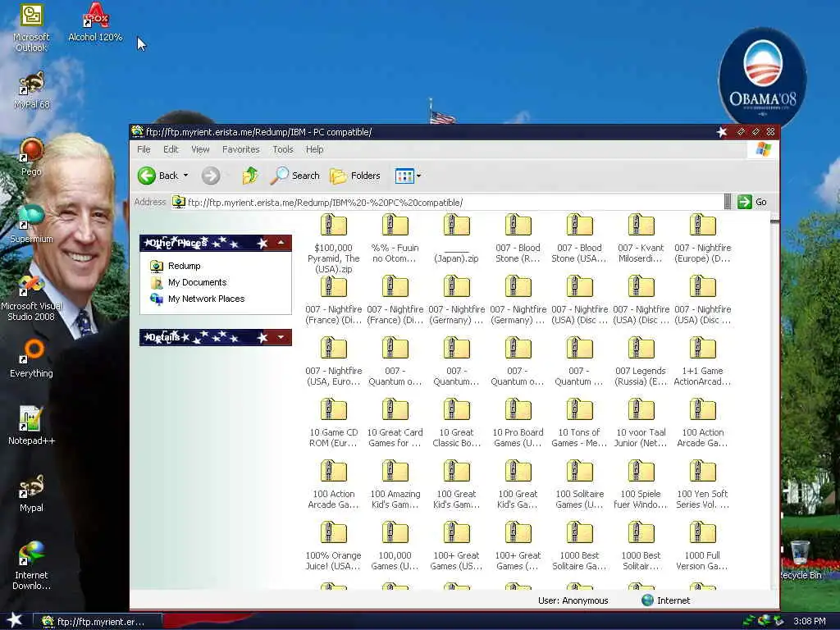Click the vertical scrollbar of file list
840x630 pixels.
(774, 402)
